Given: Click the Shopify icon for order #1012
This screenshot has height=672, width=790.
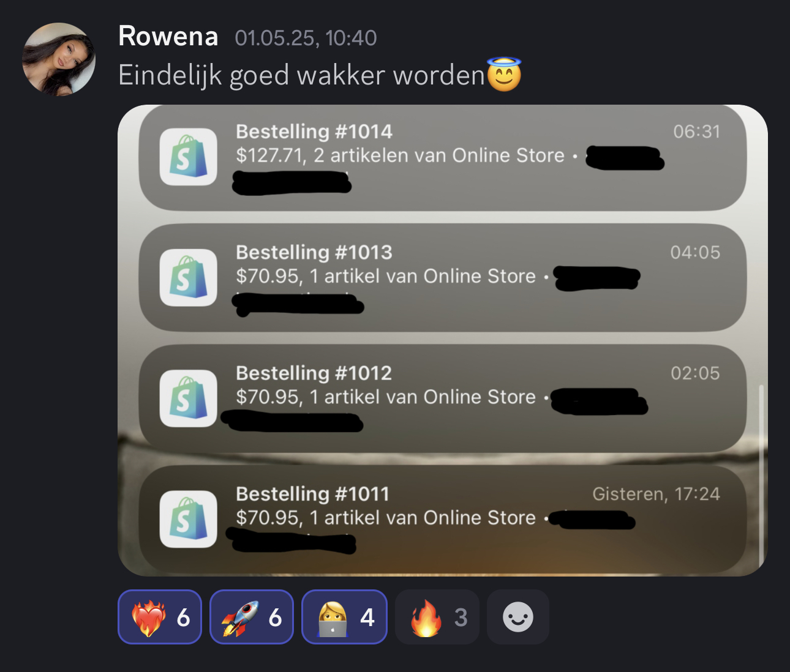Looking at the screenshot, I should click(189, 398).
